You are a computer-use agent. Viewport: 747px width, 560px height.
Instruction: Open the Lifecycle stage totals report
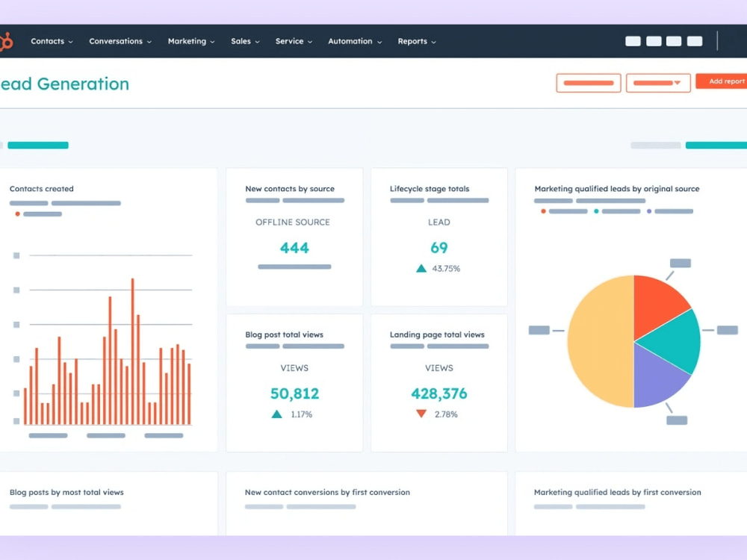pyautogui.click(x=430, y=189)
